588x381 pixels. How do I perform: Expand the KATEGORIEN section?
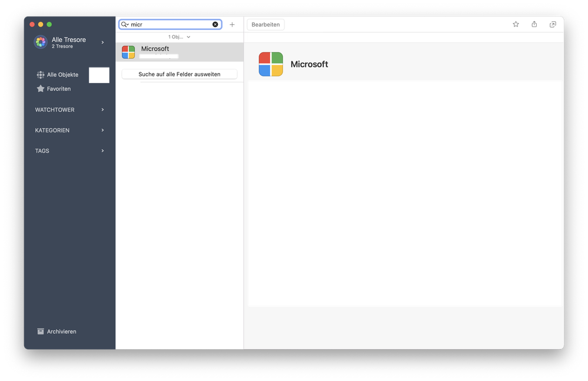pyautogui.click(x=103, y=130)
